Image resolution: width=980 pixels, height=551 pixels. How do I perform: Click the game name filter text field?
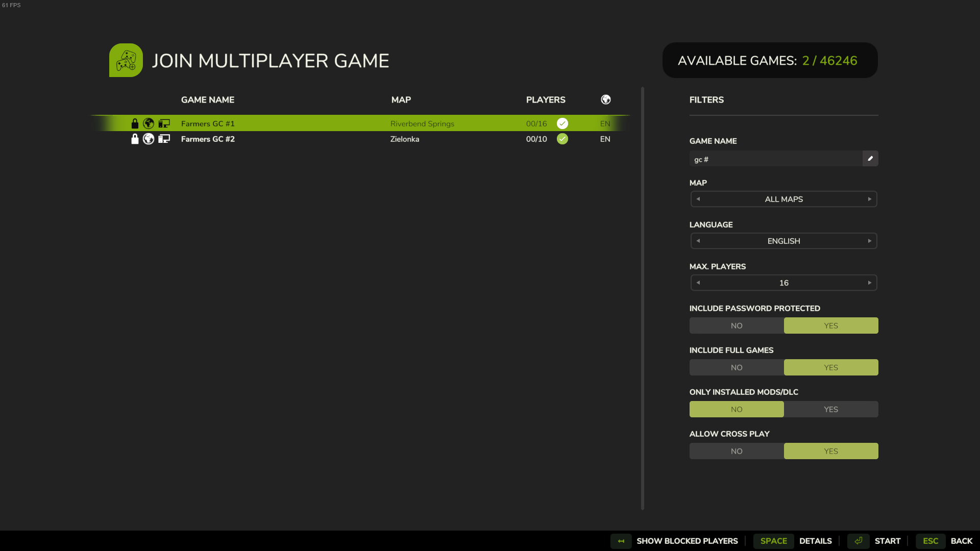pyautogui.click(x=775, y=159)
